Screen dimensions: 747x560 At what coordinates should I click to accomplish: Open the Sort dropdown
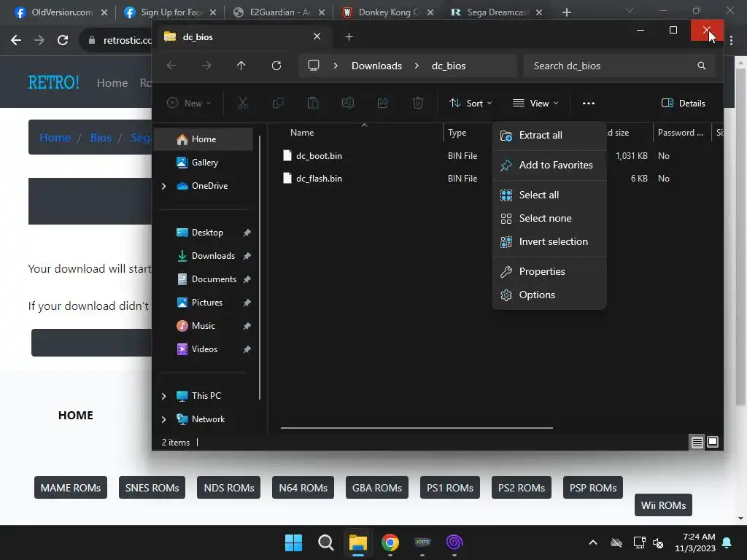click(471, 103)
